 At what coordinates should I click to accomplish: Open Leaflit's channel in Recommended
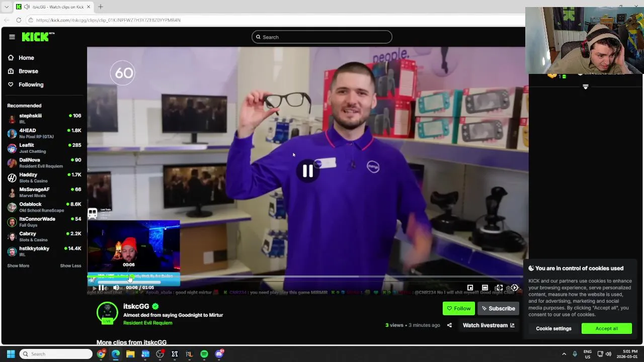click(44, 148)
